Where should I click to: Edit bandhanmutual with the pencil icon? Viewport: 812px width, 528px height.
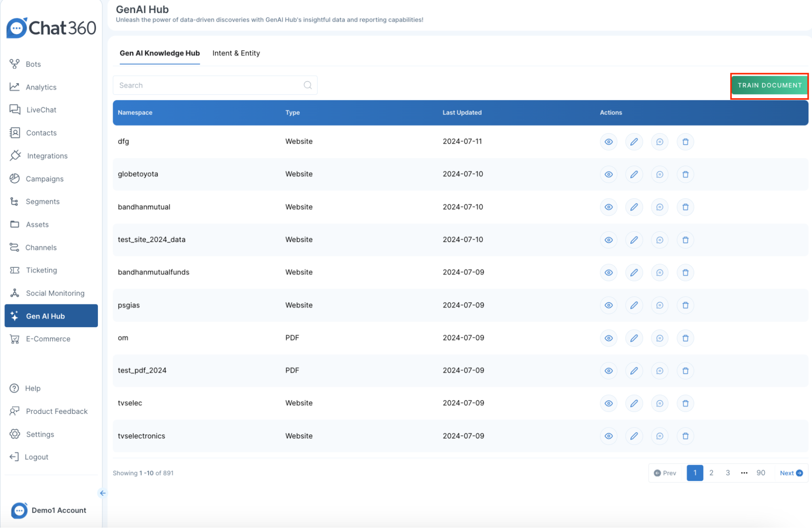click(x=634, y=207)
